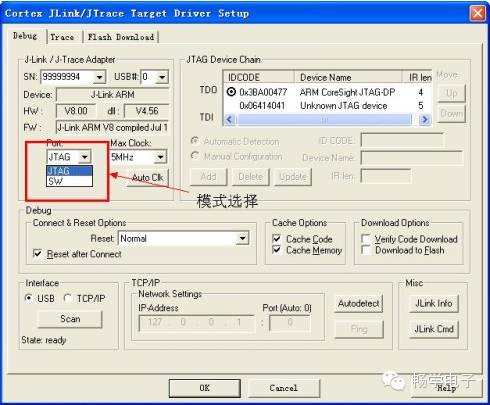The height and width of the screenshot is (405, 490).
Task: Enable Verify Code Download checkbox
Action: pyautogui.click(x=366, y=239)
